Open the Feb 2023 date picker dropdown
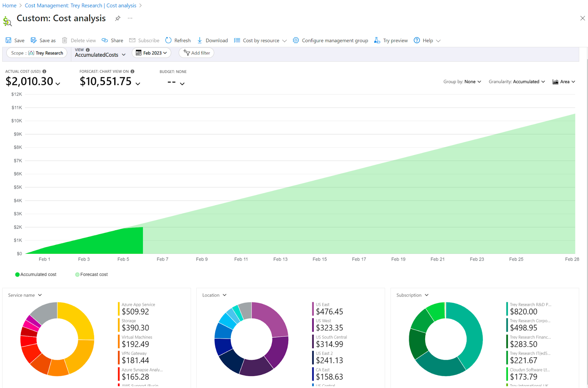The height and width of the screenshot is (388, 588). [x=151, y=53]
